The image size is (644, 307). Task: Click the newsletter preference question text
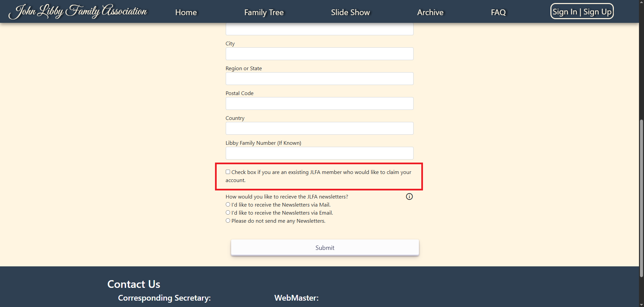point(287,196)
